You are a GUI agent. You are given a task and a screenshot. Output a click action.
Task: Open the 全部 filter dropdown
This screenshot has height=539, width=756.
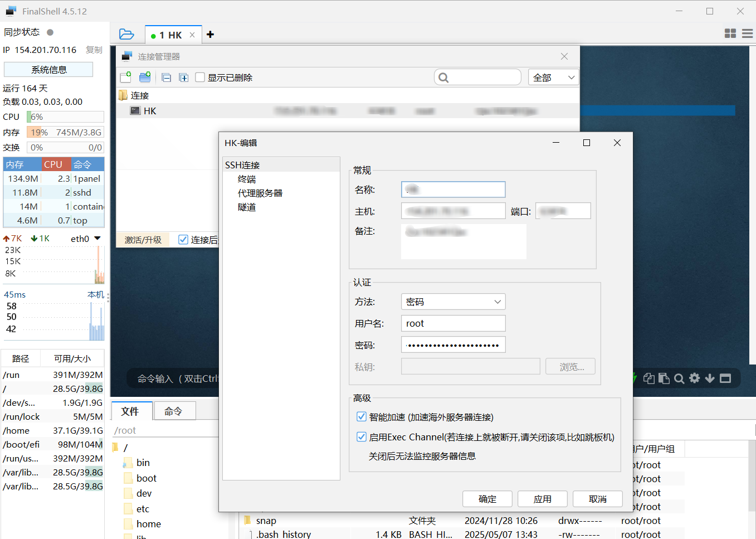pyautogui.click(x=553, y=77)
